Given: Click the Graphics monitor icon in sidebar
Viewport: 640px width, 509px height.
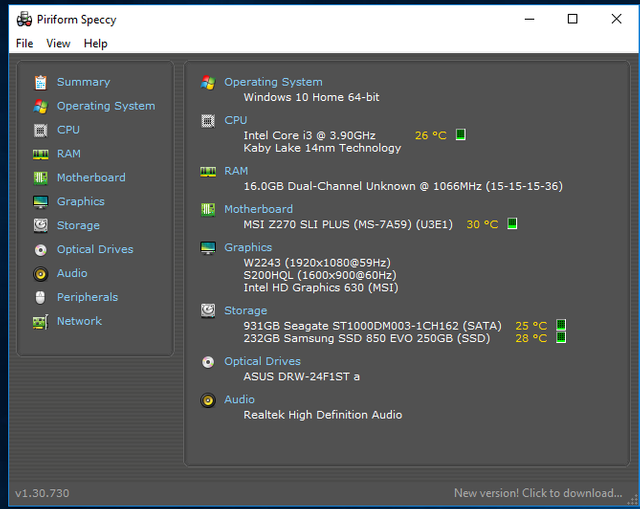Looking at the screenshot, I should (x=40, y=202).
